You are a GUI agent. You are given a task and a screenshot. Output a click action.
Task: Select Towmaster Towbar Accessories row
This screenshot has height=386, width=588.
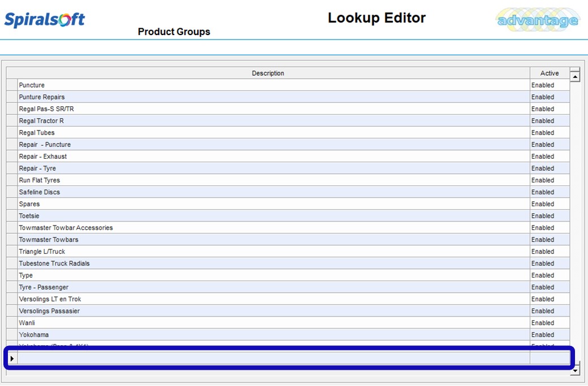(288, 228)
